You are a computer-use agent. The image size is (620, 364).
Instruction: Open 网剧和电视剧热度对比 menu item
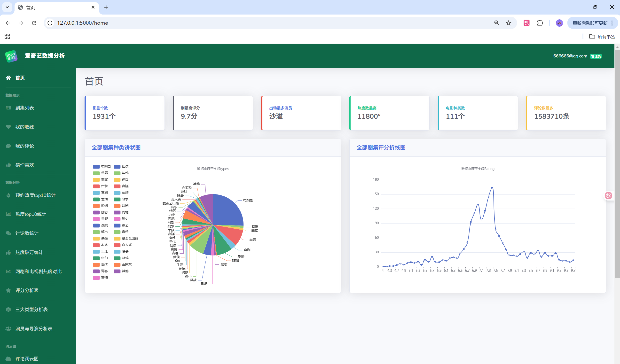coord(38,271)
